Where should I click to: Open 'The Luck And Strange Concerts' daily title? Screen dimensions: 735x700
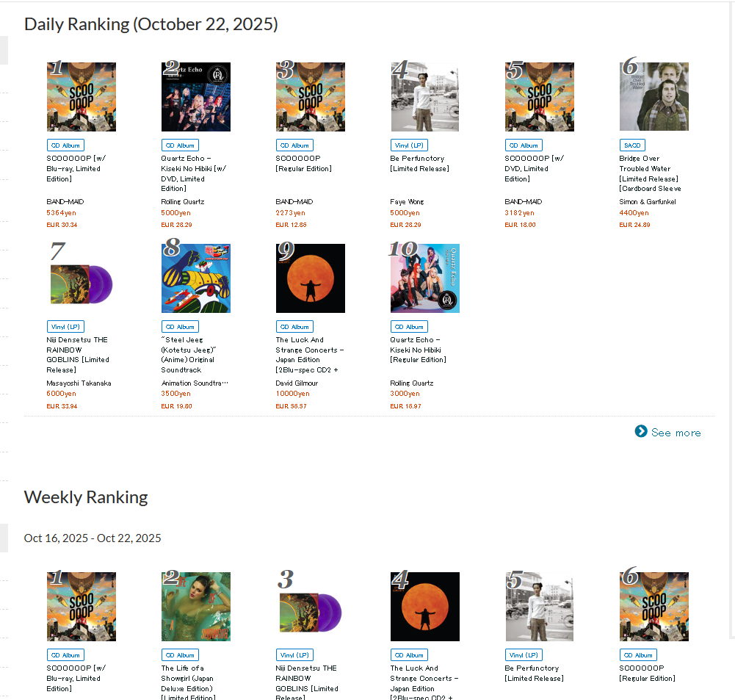(x=310, y=350)
